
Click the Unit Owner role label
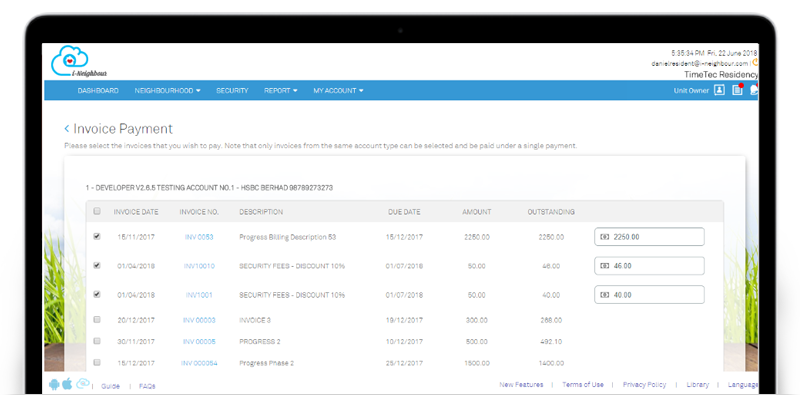(x=691, y=91)
